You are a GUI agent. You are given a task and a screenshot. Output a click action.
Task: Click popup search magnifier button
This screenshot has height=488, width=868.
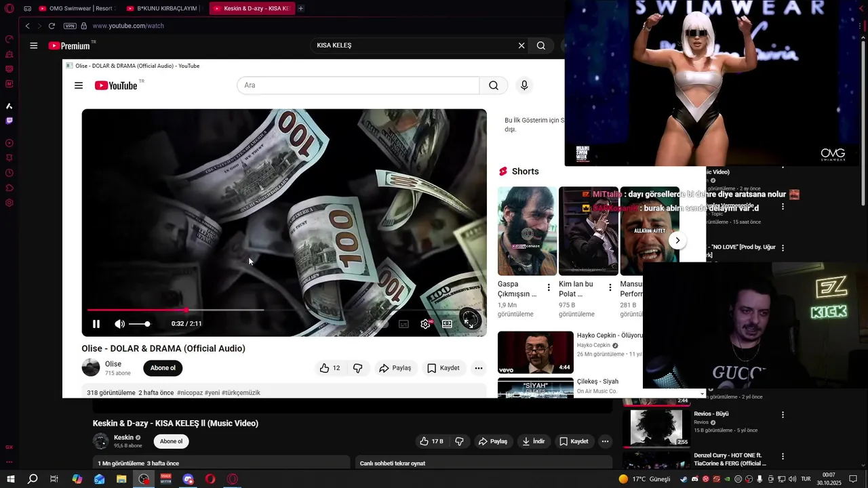click(494, 85)
